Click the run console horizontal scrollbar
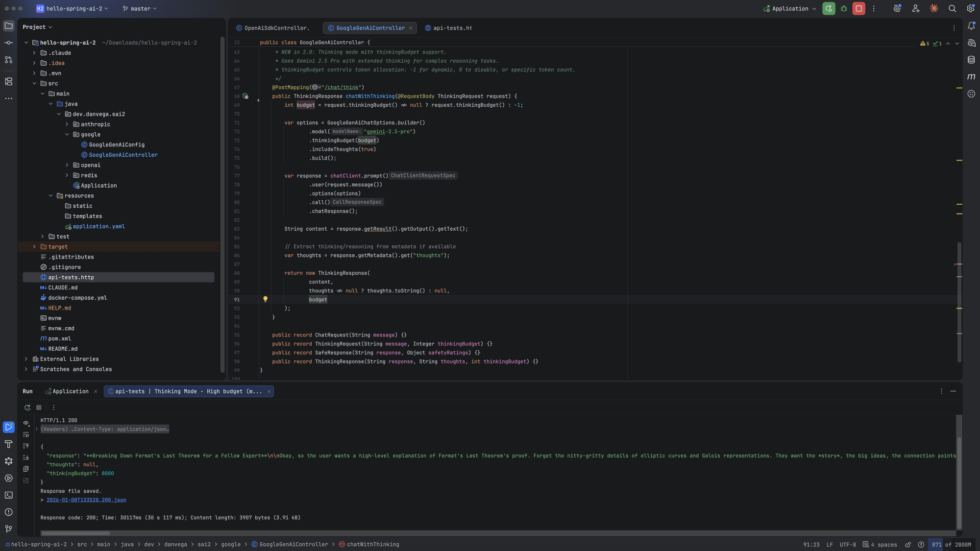The height and width of the screenshot is (551, 980). click(76, 533)
